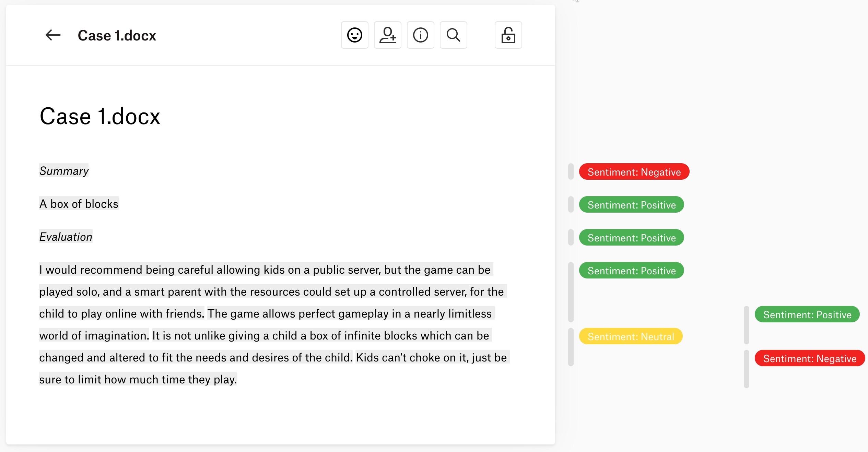Select the yellow Sentiment: Neutral tag

[x=631, y=336]
